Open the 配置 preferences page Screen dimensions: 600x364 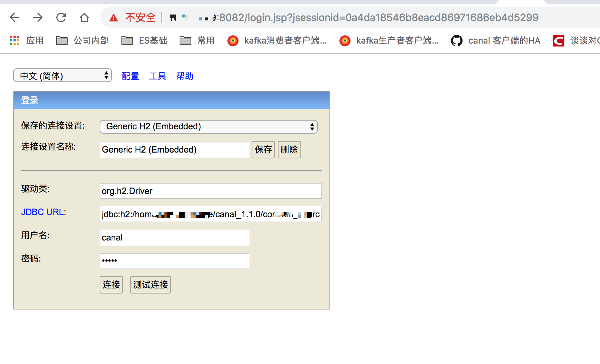[x=130, y=76]
